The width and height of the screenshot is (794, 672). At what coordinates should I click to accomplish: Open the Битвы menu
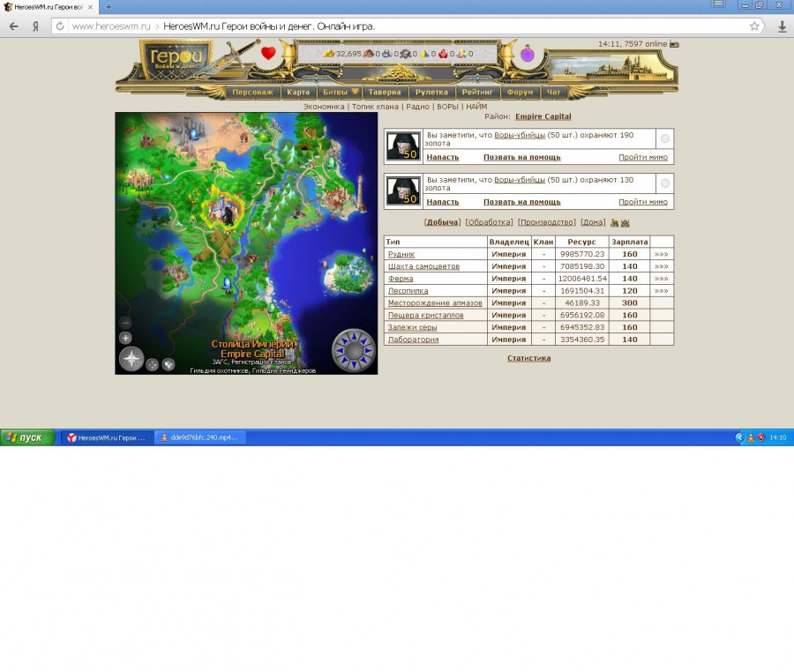coord(340,92)
